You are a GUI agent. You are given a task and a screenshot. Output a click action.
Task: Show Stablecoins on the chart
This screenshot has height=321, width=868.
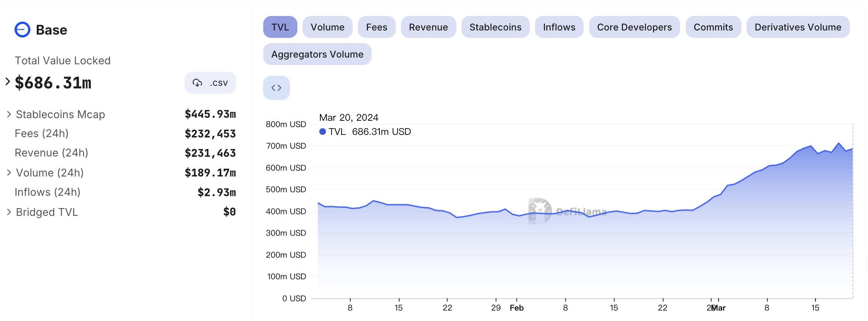(495, 27)
